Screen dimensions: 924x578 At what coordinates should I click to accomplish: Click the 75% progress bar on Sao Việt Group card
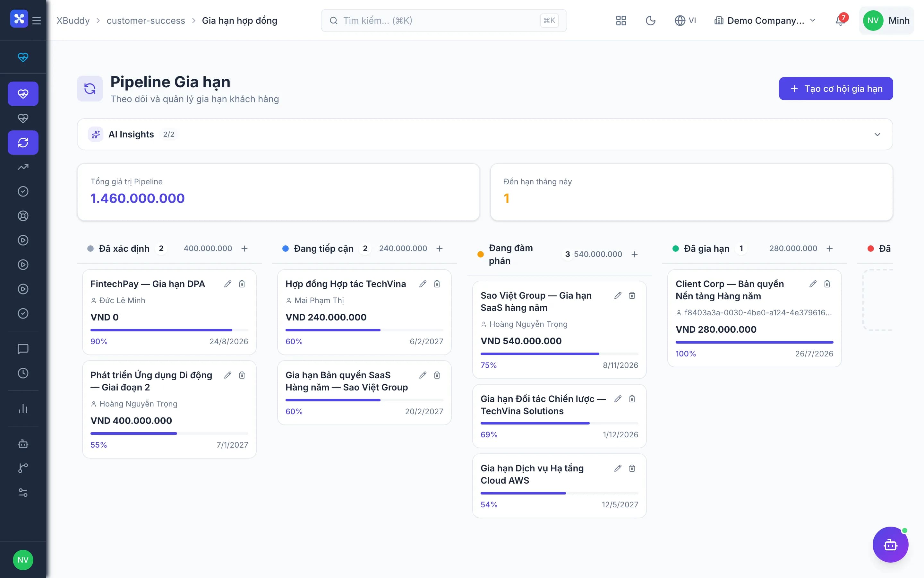pos(559,354)
